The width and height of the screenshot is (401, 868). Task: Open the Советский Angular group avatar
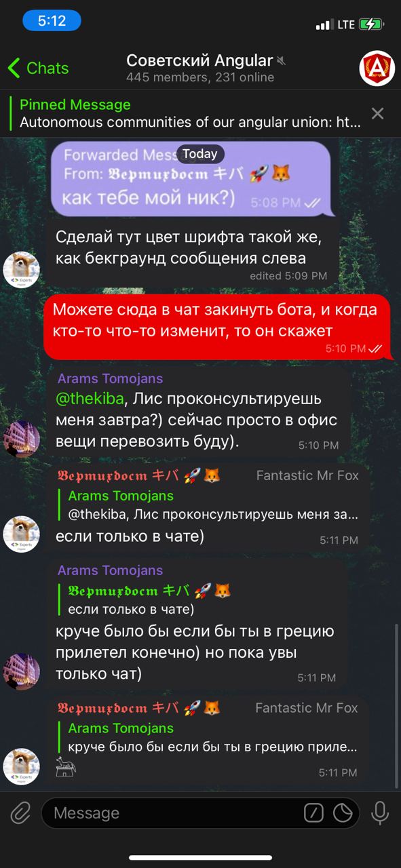[x=377, y=68]
